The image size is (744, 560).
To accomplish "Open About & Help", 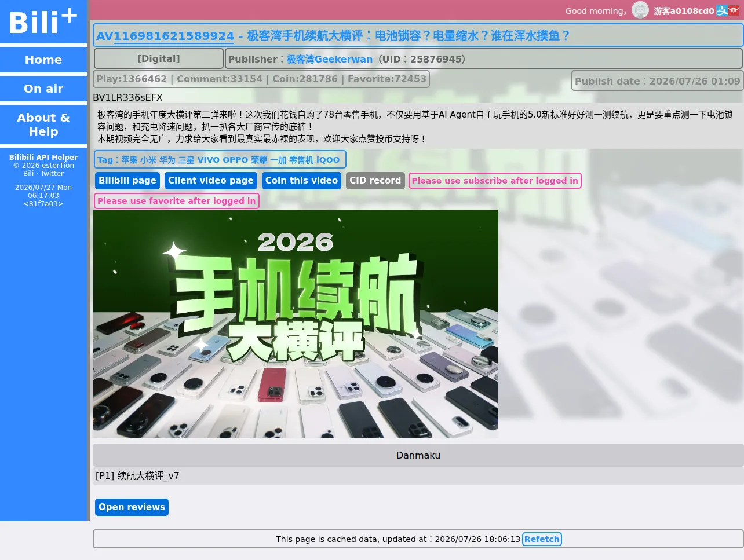I will tap(43, 125).
